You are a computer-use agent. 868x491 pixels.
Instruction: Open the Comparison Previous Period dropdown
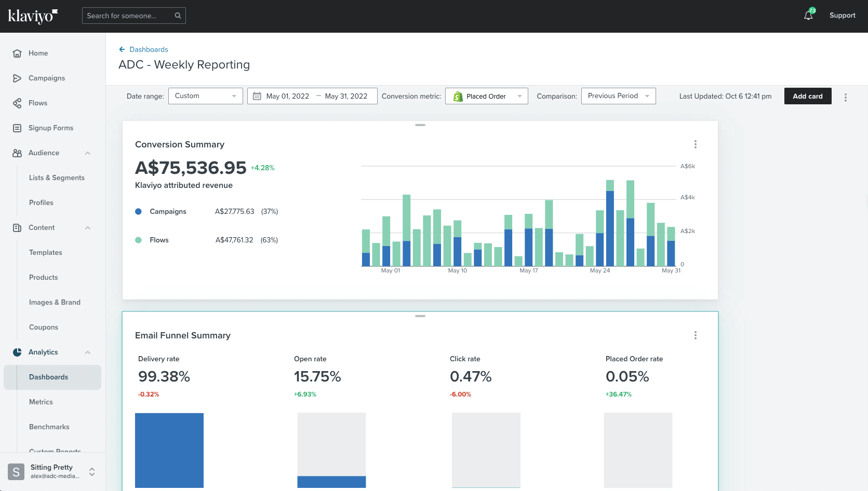point(619,96)
